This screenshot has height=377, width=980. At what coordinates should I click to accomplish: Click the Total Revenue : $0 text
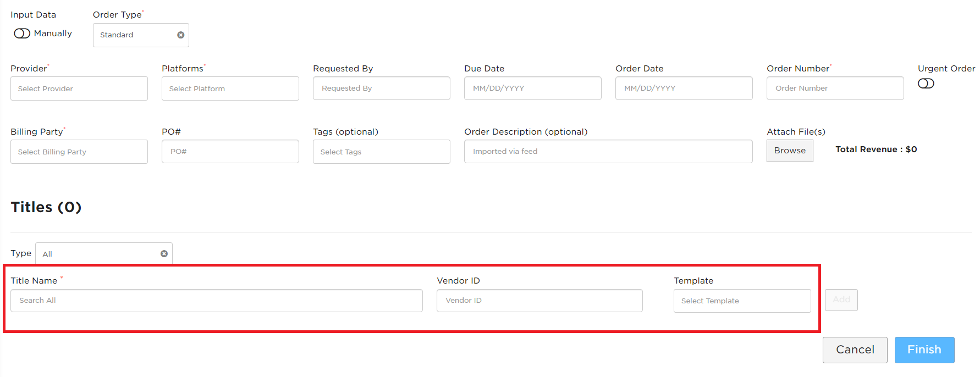[876, 149]
